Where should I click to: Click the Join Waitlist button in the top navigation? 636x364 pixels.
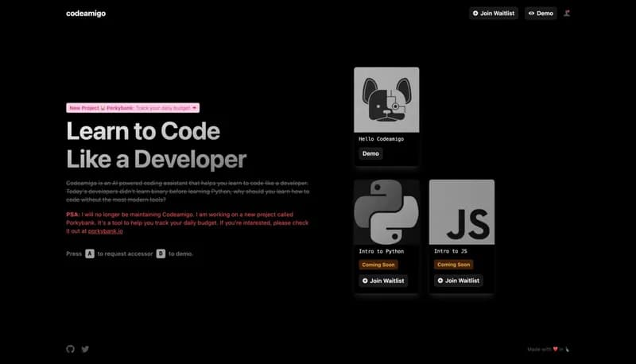coord(494,14)
